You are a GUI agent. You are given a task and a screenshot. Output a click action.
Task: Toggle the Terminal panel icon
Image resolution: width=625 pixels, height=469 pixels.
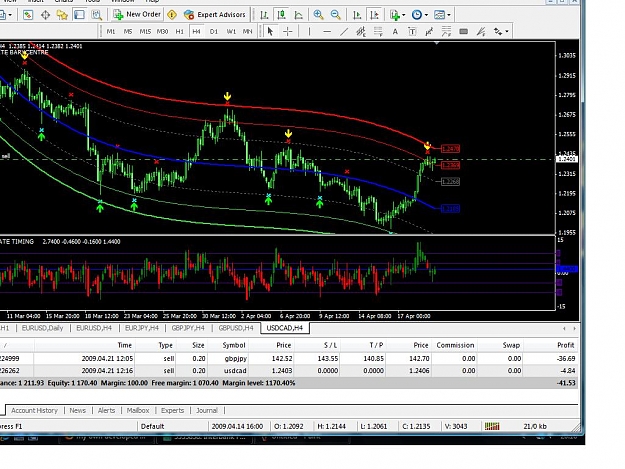[x=79, y=15]
